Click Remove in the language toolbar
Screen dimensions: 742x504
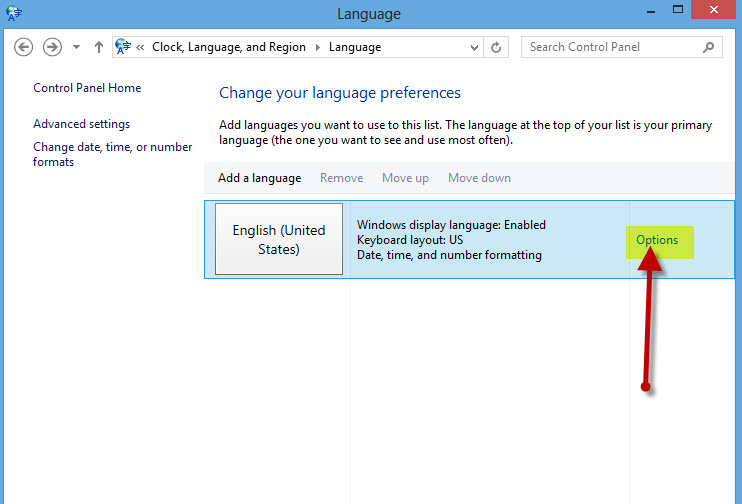342,178
